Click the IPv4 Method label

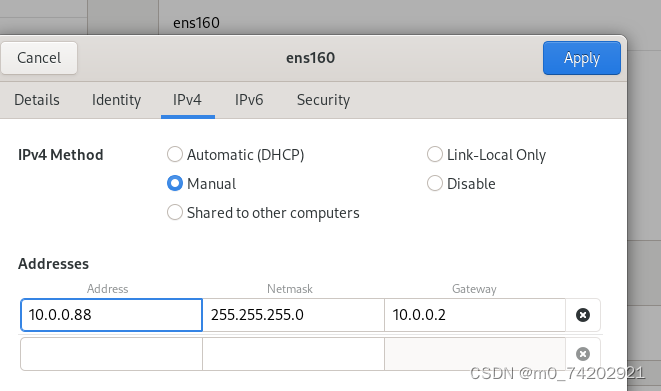point(61,155)
